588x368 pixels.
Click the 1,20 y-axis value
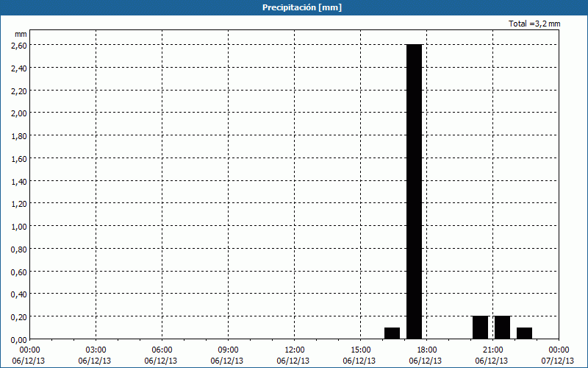19,204
